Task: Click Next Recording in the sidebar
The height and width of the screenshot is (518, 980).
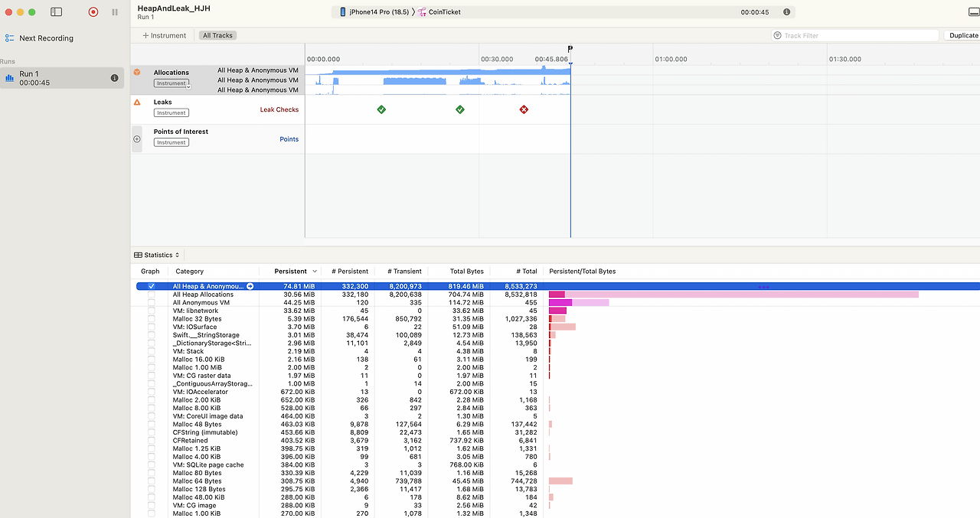Action: click(x=46, y=38)
